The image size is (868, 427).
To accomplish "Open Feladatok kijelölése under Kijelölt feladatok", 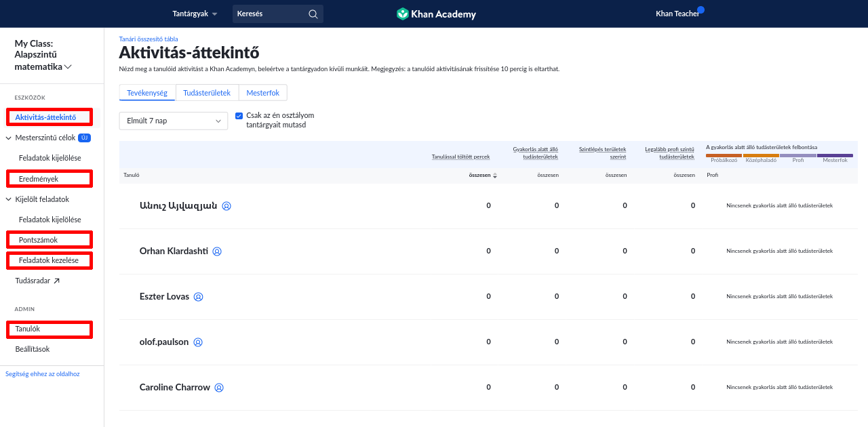I will click(50, 220).
